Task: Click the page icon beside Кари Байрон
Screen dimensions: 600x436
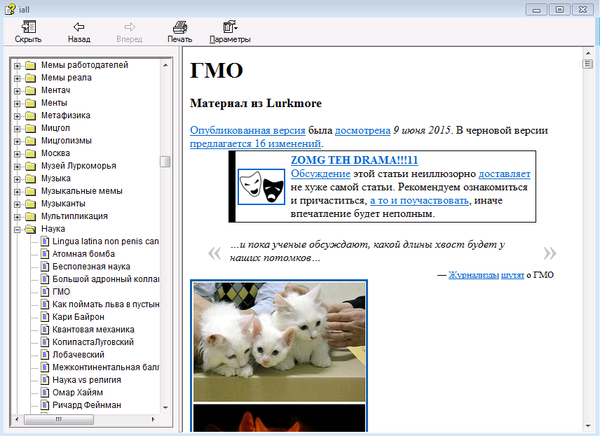Action: (x=45, y=317)
